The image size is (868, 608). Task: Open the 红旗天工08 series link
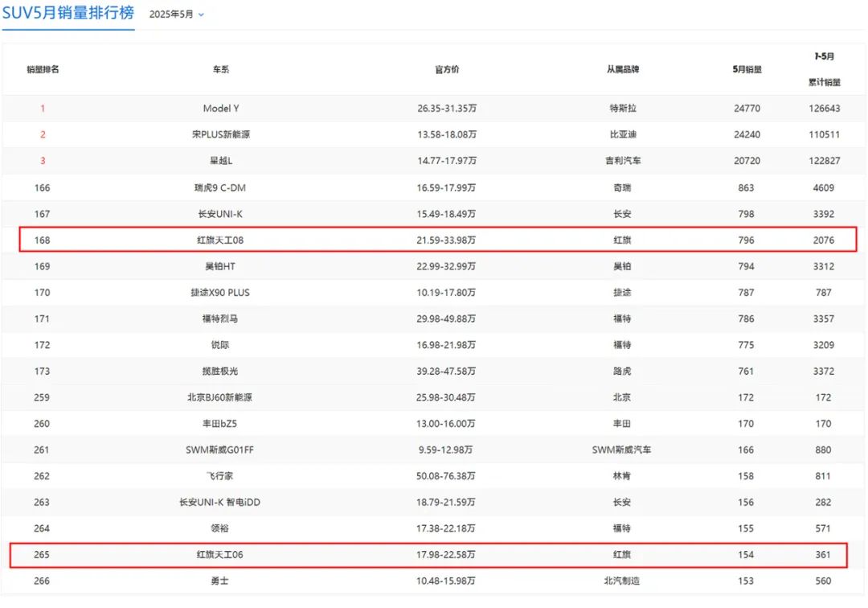[219, 240]
